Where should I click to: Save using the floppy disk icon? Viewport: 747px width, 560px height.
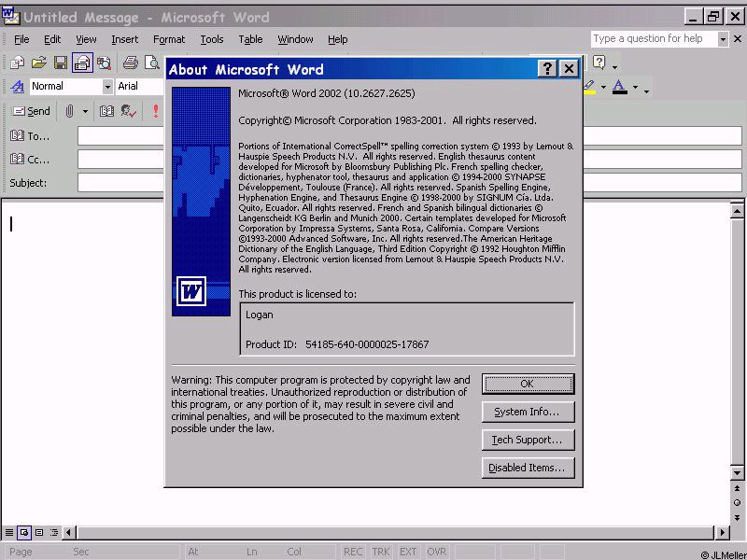pyautogui.click(x=61, y=63)
